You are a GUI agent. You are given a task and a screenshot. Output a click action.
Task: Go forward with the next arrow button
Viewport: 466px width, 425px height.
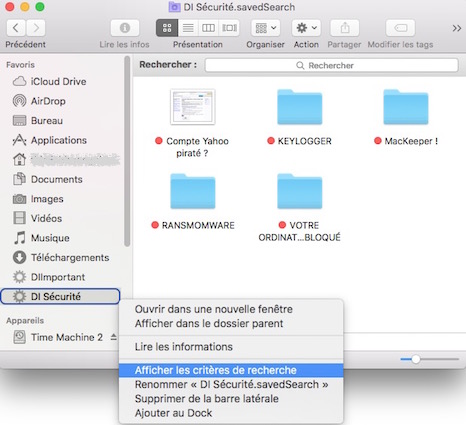36,28
